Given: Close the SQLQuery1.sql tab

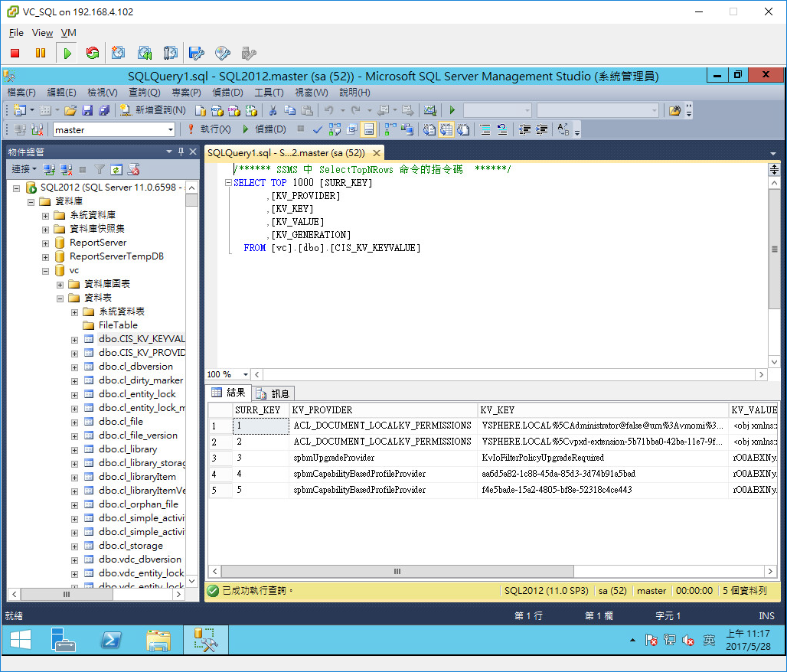Looking at the screenshot, I should pos(377,152).
